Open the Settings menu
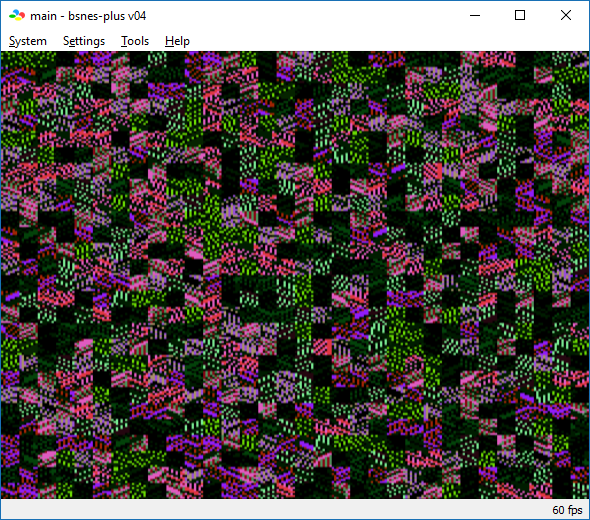Image resolution: width=590 pixels, height=520 pixels. click(x=84, y=41)
